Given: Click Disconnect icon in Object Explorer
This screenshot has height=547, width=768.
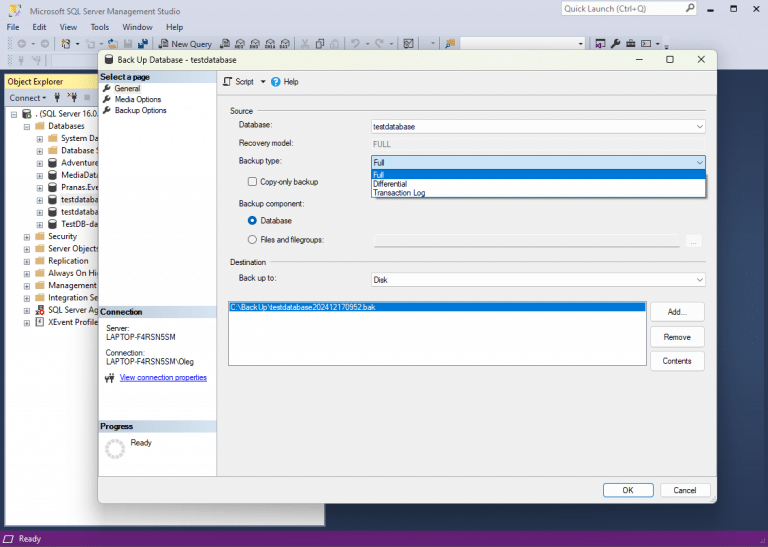Looking at the screenshot, I should tap(72, 97).
